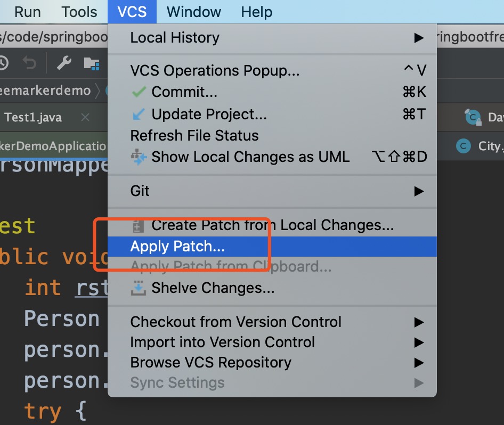Click the blue Update Project arrow icon
The height and width of the screenshot is (425, 504).
pos(139,114)
